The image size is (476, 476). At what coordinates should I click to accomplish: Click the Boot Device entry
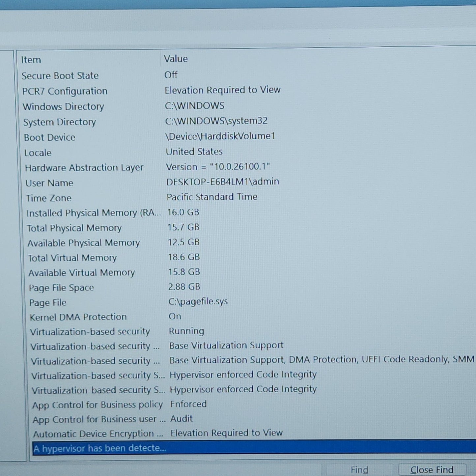click(x=50, y=137)
